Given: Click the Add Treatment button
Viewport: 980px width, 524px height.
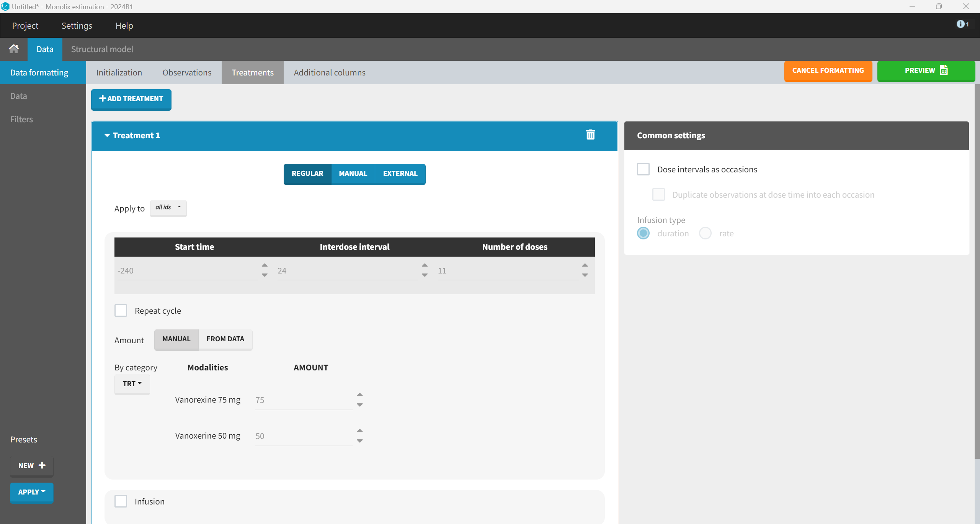Looking at the screenshot, I should (131, 99).
